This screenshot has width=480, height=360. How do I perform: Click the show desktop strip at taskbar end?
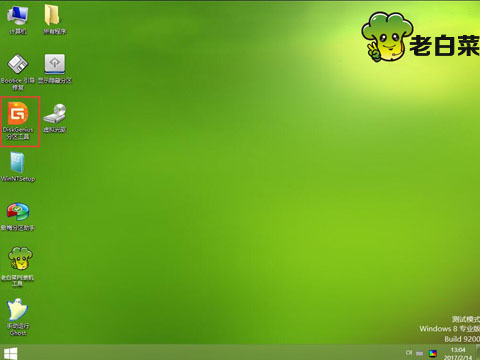(478, 353)
